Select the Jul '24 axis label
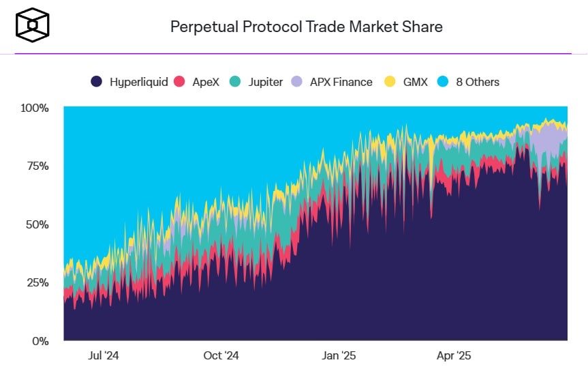 tap(104, 355)
